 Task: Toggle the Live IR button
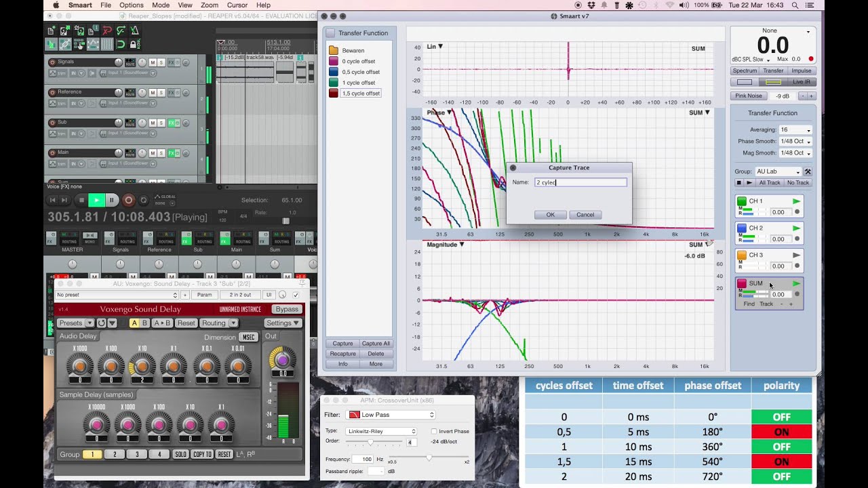coord(802,82)
